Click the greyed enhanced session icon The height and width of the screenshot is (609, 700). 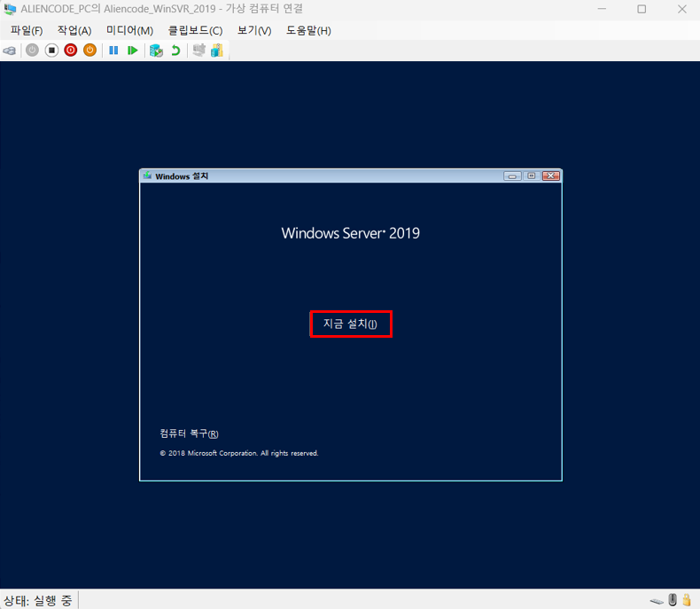(x=198, y=50)
